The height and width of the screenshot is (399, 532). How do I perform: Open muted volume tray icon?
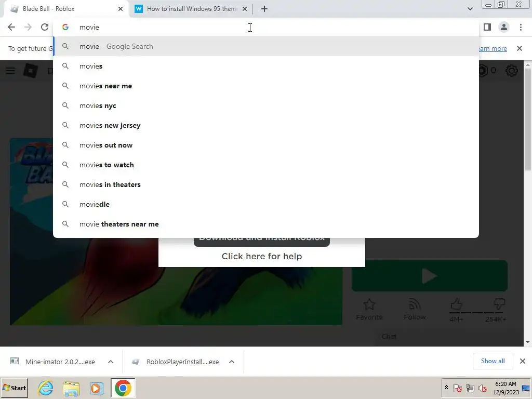pyautogui.click(x=483, y=388)
